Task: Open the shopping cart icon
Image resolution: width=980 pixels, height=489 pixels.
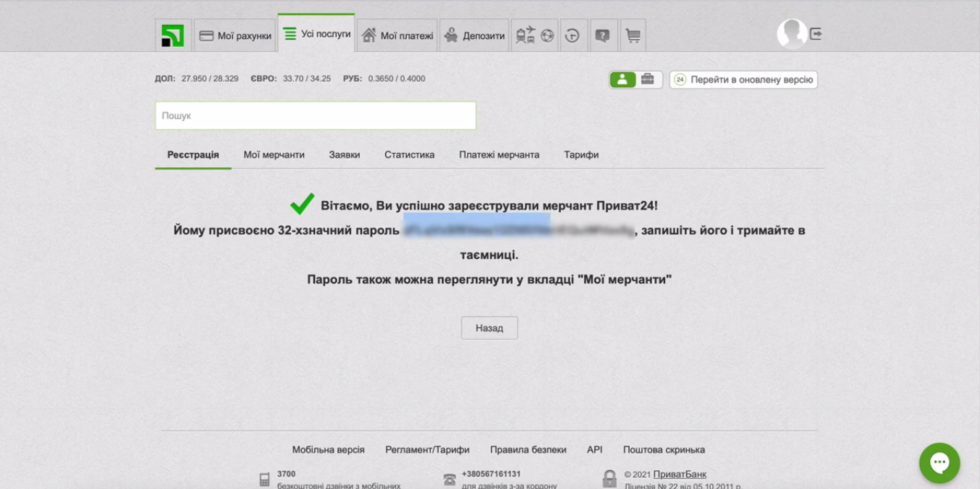Action: click(x=633, y=35)
